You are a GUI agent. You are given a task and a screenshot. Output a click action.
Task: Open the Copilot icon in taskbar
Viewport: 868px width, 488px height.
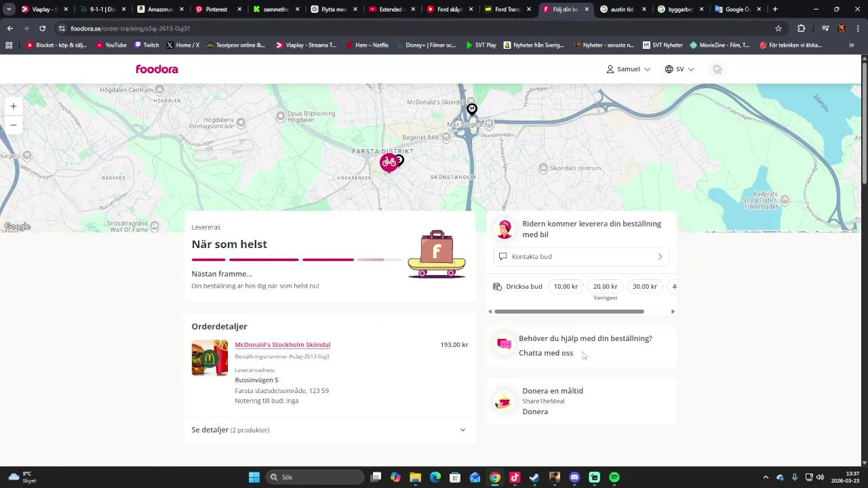coord(395,477)
